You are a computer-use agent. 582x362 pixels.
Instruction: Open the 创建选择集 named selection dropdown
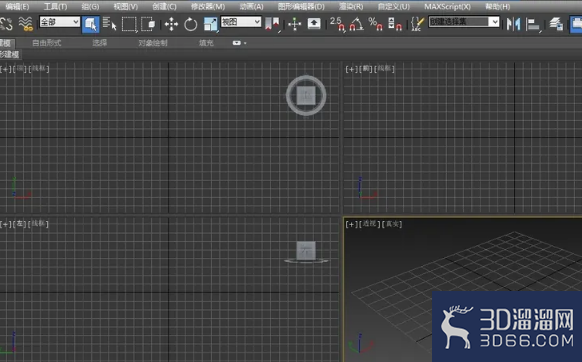click(x=464, y=22)
